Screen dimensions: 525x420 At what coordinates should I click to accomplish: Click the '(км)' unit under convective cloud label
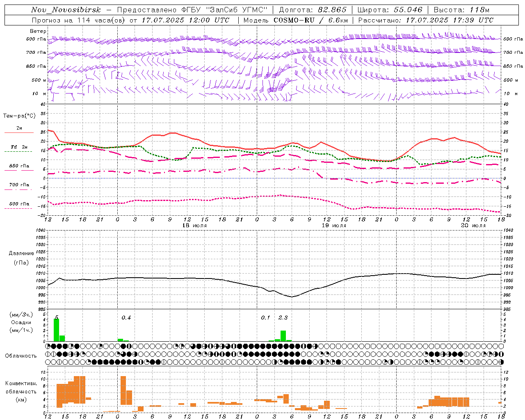point(21,399)
